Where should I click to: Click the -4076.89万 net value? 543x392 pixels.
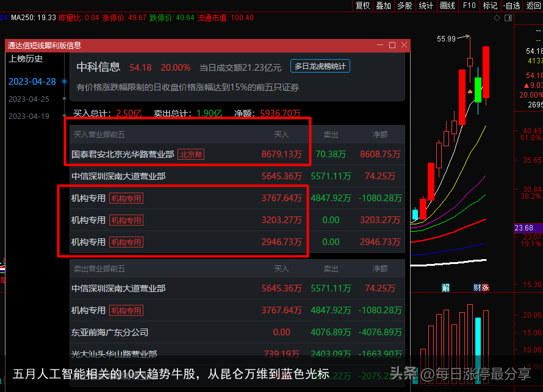click(x=380, y=332)
